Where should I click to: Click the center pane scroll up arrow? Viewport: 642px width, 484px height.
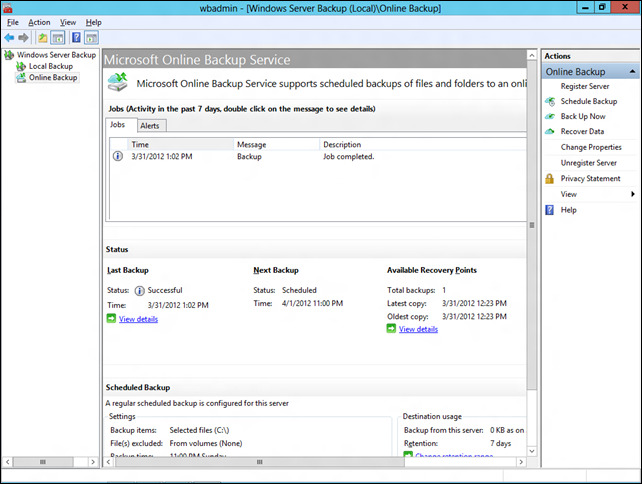click(x=531, y=55)
